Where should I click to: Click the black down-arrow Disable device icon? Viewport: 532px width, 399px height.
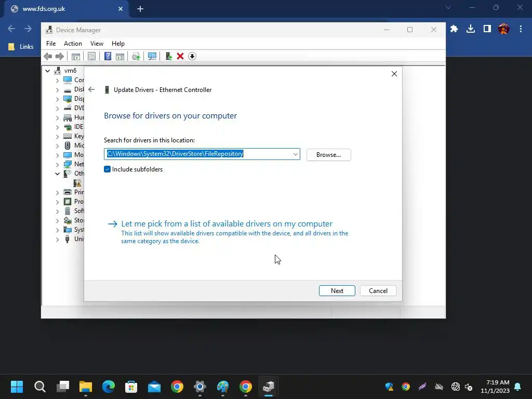tap(192, 56)
